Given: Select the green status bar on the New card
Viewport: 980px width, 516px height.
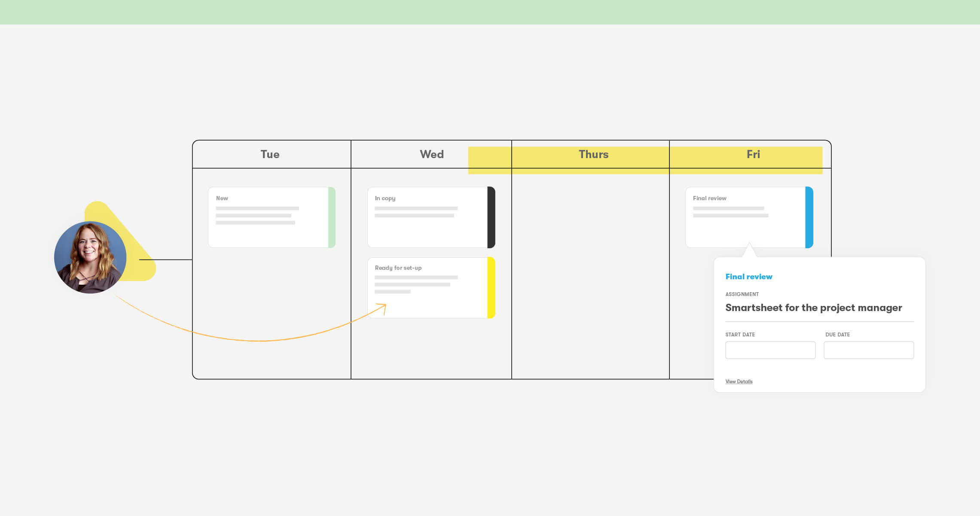Looking at the screenshot, I should tap(331, 217).
